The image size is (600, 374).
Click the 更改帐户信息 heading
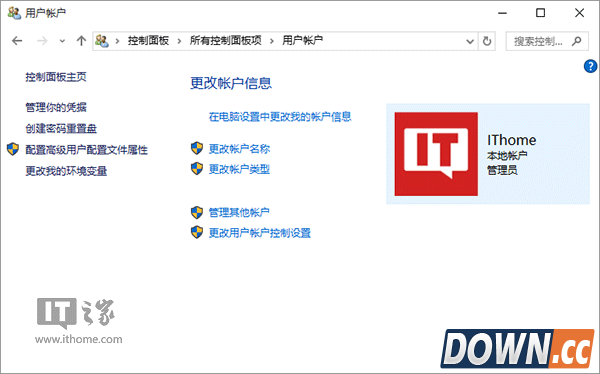[231, 83]
